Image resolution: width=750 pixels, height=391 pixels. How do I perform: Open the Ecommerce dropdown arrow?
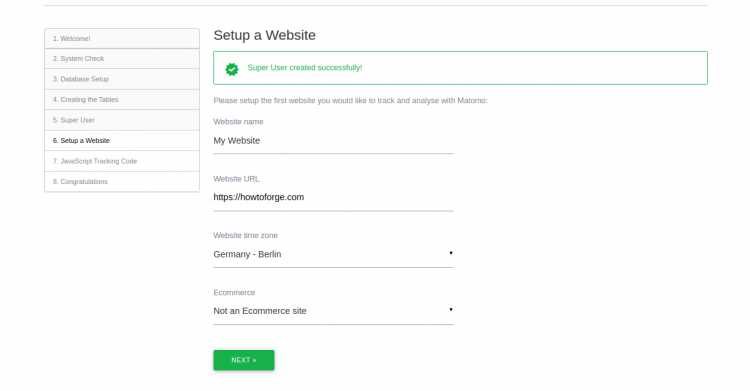coord(451,310)
